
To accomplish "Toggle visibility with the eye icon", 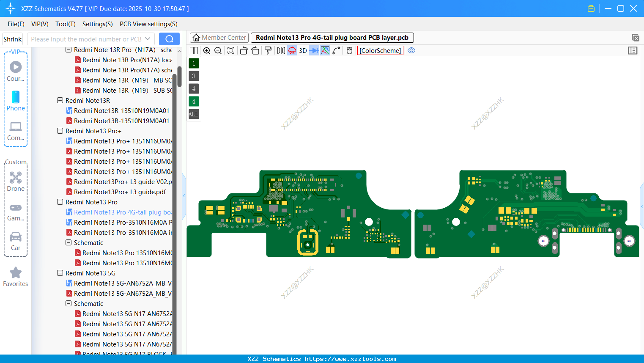I will [x=411, y=50].
